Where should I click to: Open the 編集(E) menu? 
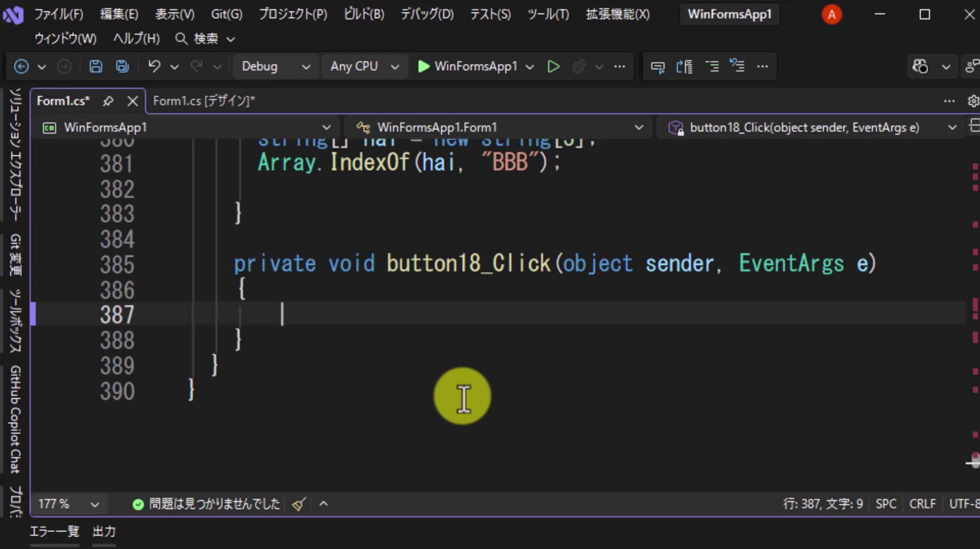pos(119,14)
